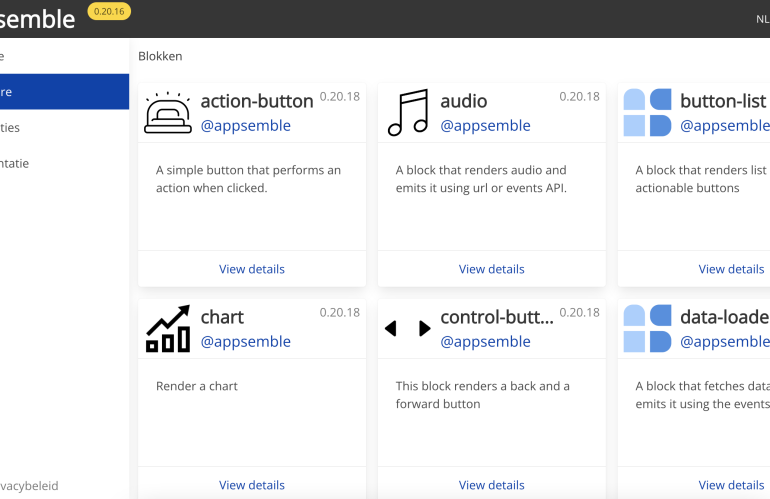
Task: Click the chart growth graph icon
Action: click(168, 329)
